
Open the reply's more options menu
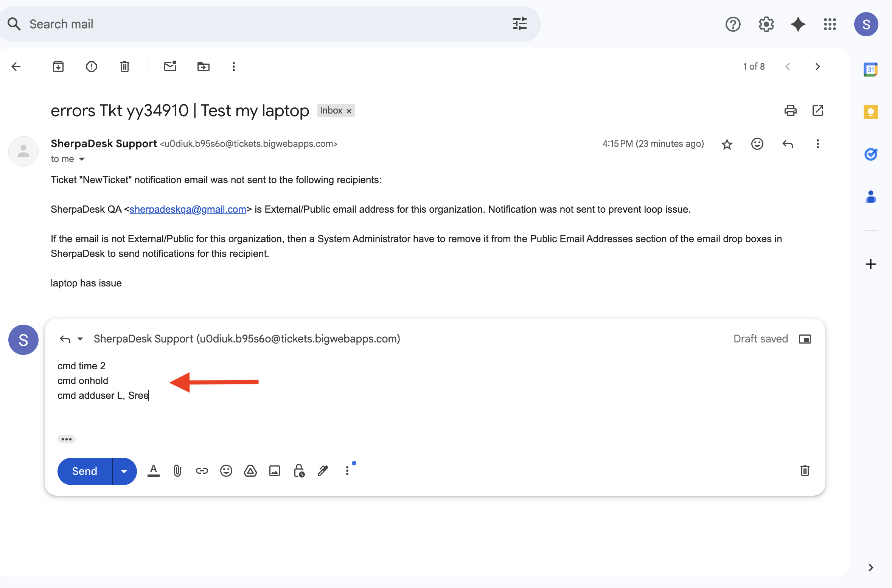[x=347, y=471]
